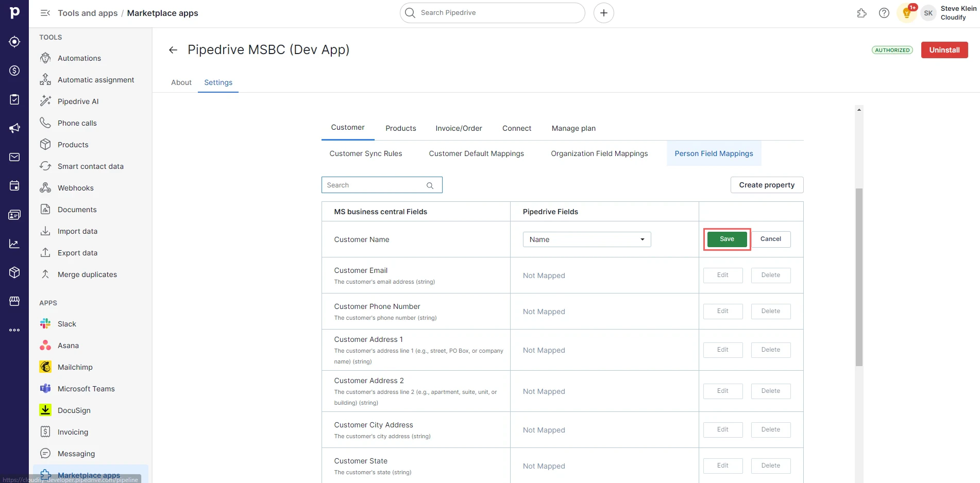Switch to the Products settings tab
This screenshot has width=980, height=483.
pyautogui.click(x=401, y=128)
